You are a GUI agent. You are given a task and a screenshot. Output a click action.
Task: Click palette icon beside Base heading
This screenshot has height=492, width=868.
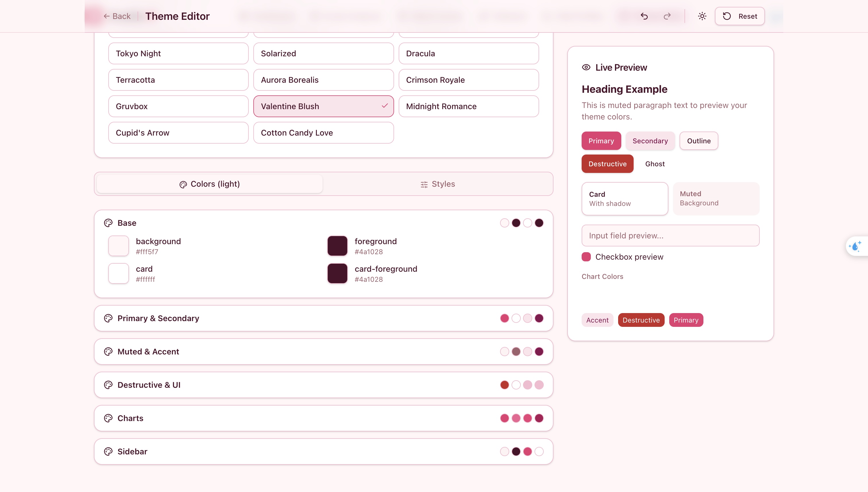point(108,223)
